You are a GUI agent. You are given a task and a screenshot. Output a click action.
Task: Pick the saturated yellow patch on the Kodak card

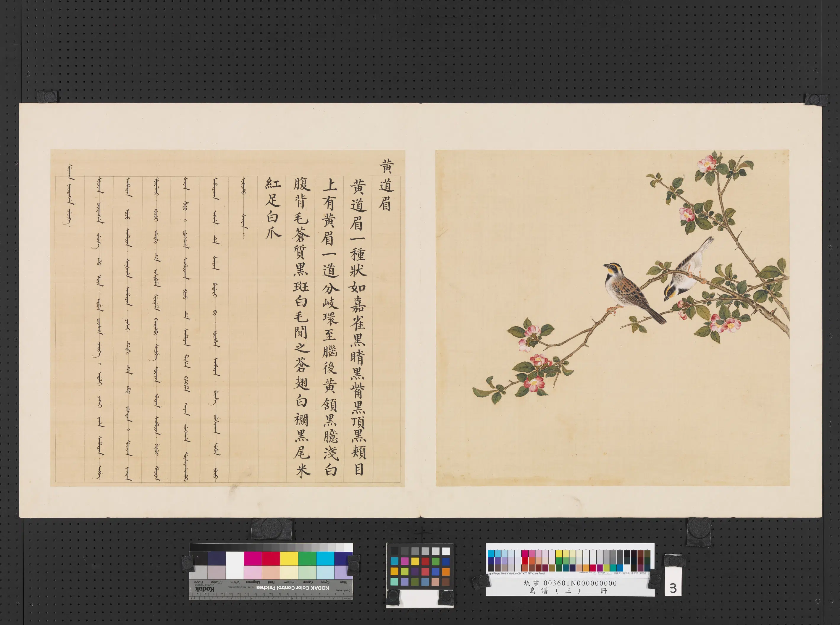point(289,559)
